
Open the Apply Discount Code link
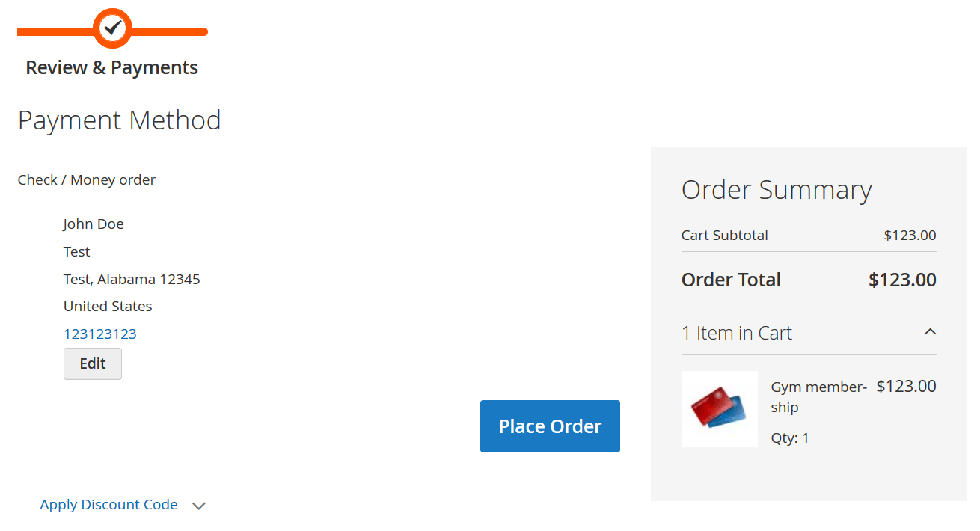pos(109,505)
